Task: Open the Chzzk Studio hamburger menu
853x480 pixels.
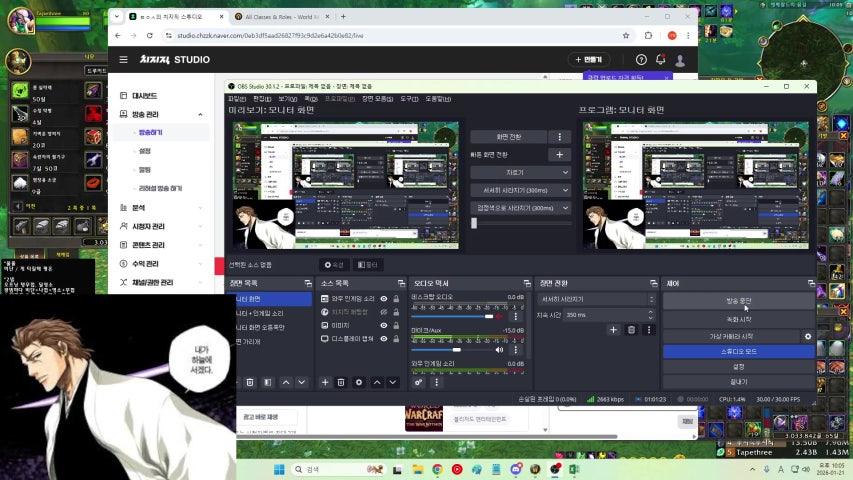Action: pyautogui.click(x=123, y=60)
